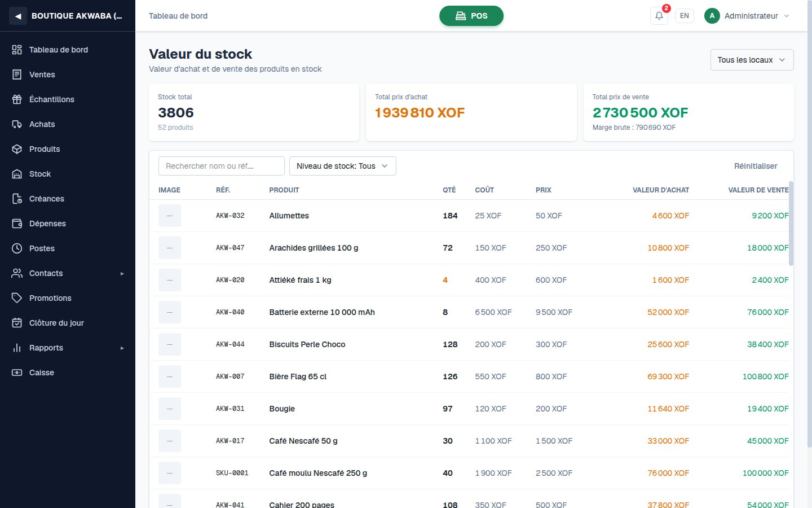
Task: Open the Niveau de stock filter dropdown
Action: pyautogui.click(x=343, y=166)
